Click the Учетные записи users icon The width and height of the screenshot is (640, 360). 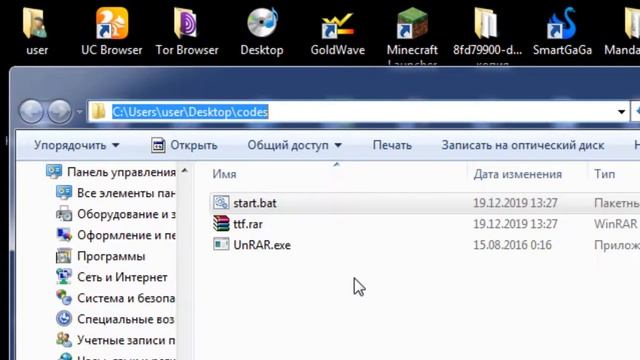tap(64, 340)
